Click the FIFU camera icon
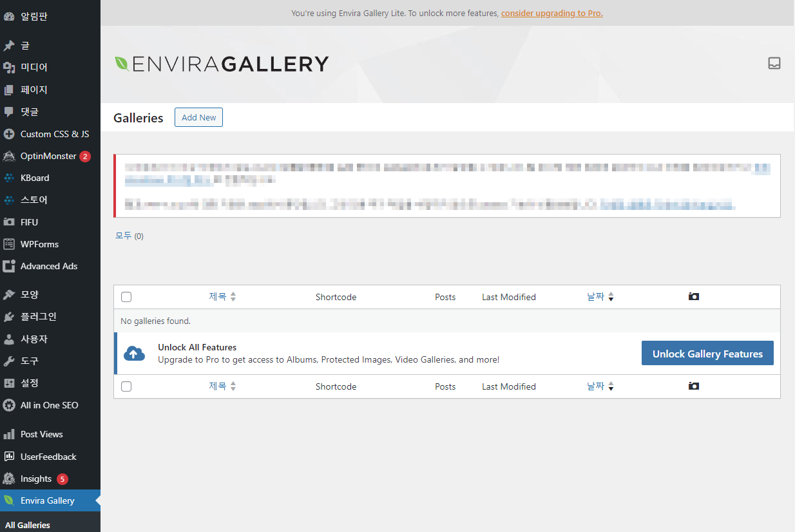Screen dimensions: 795x532 click(9, 222)
